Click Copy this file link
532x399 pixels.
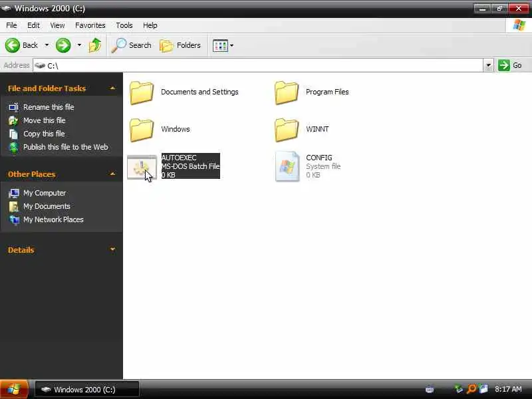pos(44,134)
